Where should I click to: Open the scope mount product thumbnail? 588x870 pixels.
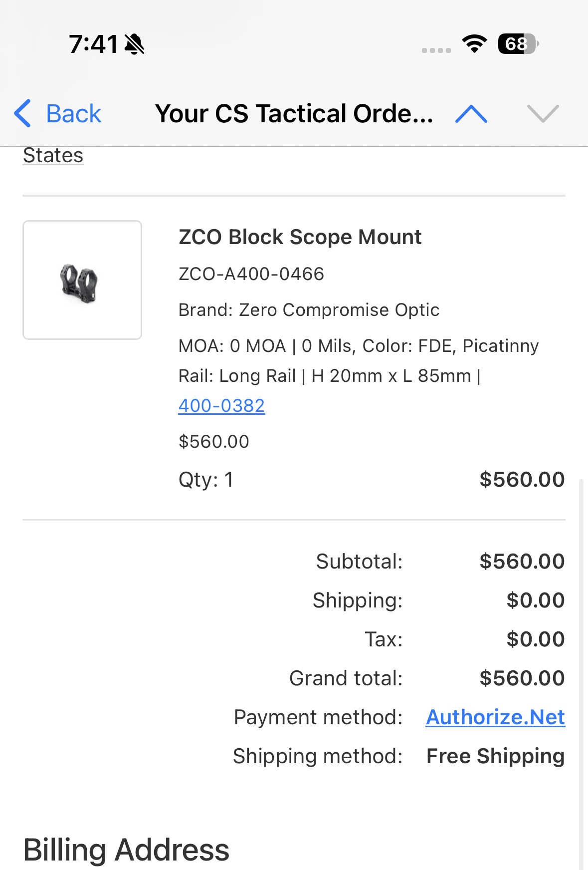coord(82,280)
